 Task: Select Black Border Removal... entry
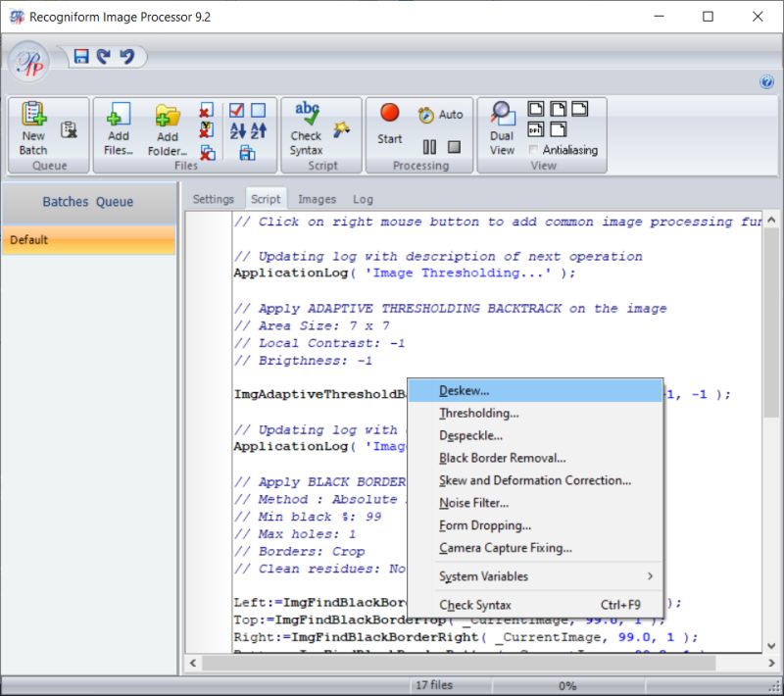535,458
